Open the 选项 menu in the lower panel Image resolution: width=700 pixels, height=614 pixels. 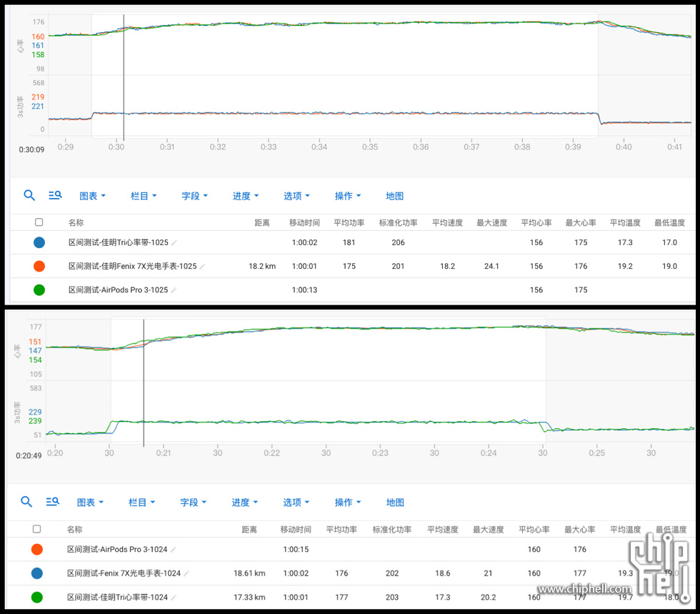(x=296, y=502)
